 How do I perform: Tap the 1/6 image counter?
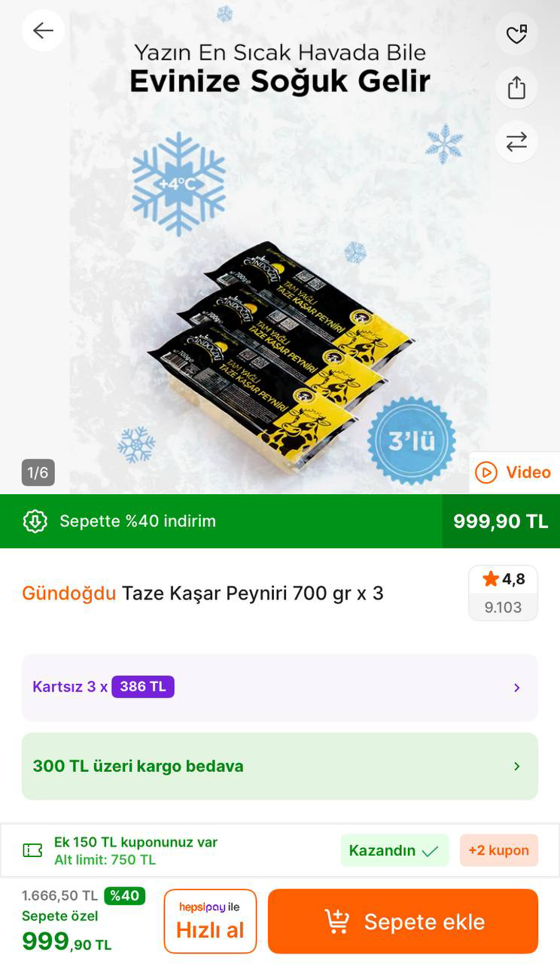coord(38,472)
